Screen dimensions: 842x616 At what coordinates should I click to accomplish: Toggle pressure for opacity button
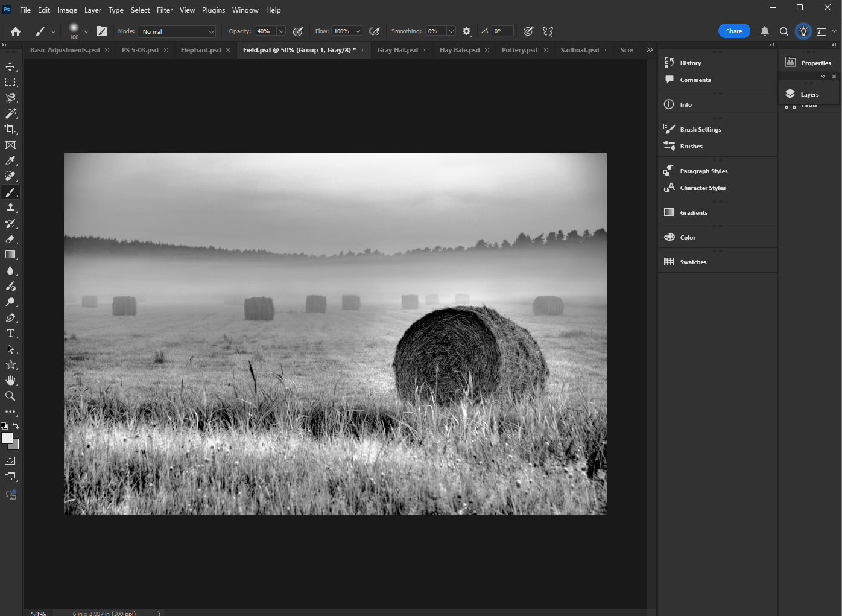(x=298, y=31)
